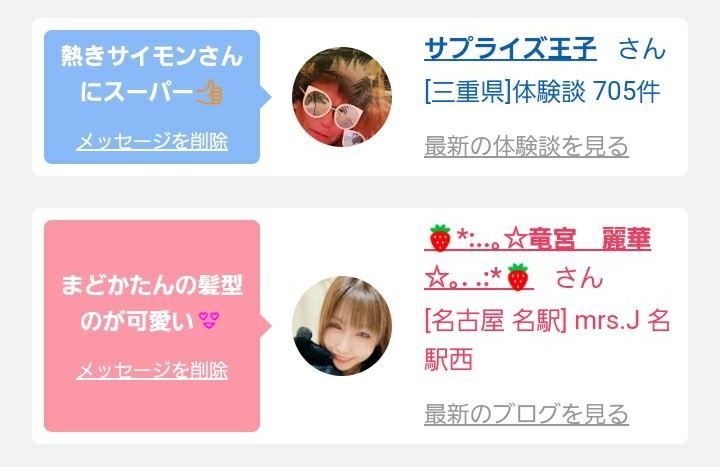720x467 pixels.
Task: Click the woman's avatar photo
Action: [x=342, y=326]
